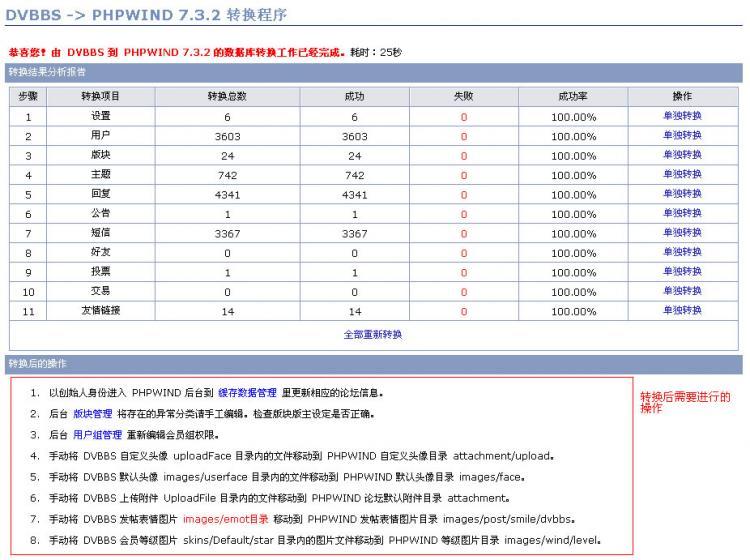Click 单独转换 link in the 公告 row

click(x=682, y=213)
